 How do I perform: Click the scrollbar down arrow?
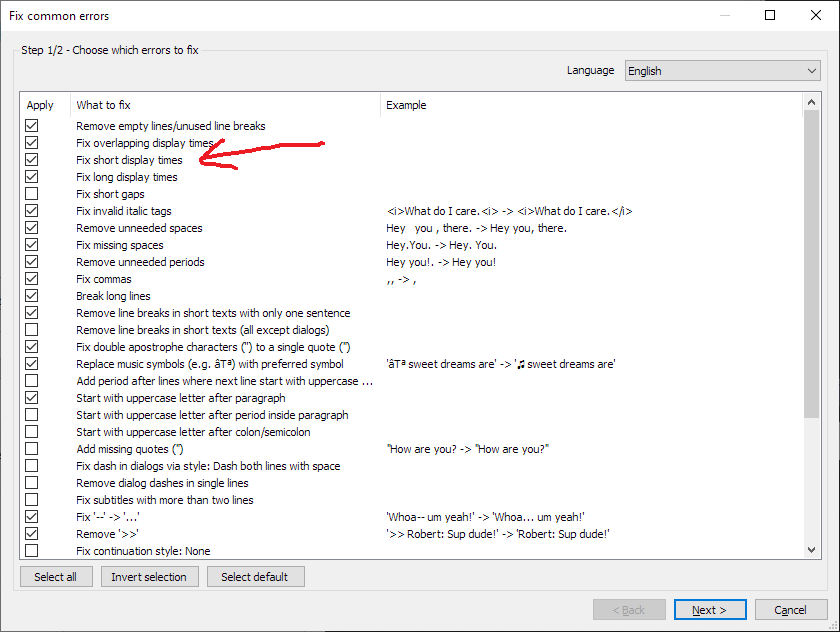[811, 549]
